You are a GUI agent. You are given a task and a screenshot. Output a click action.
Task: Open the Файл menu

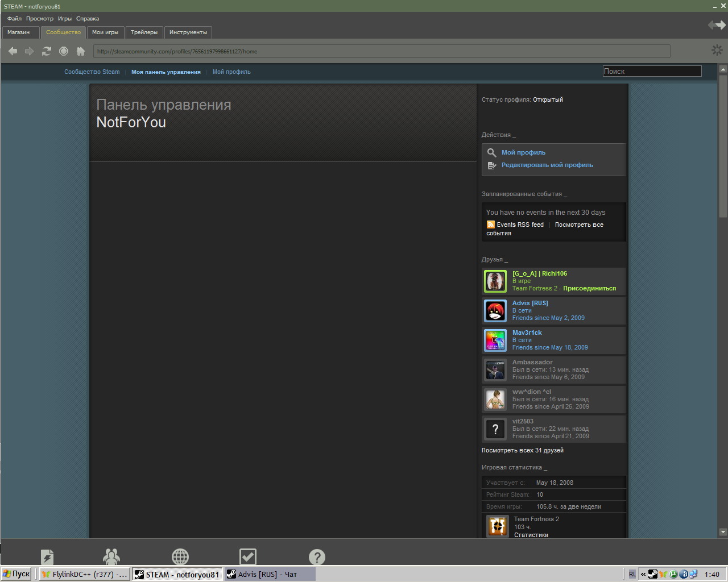click(x=14, y=19)
